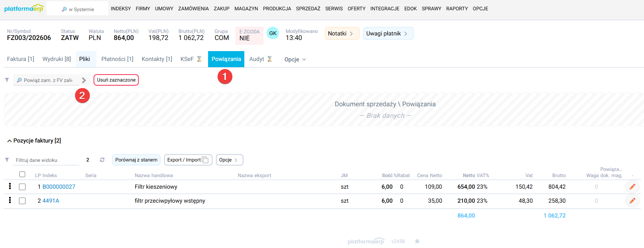The image size is (644, 248).
Task: Open SPRZEDAŻ menu
Action: [x=308, y=8]
